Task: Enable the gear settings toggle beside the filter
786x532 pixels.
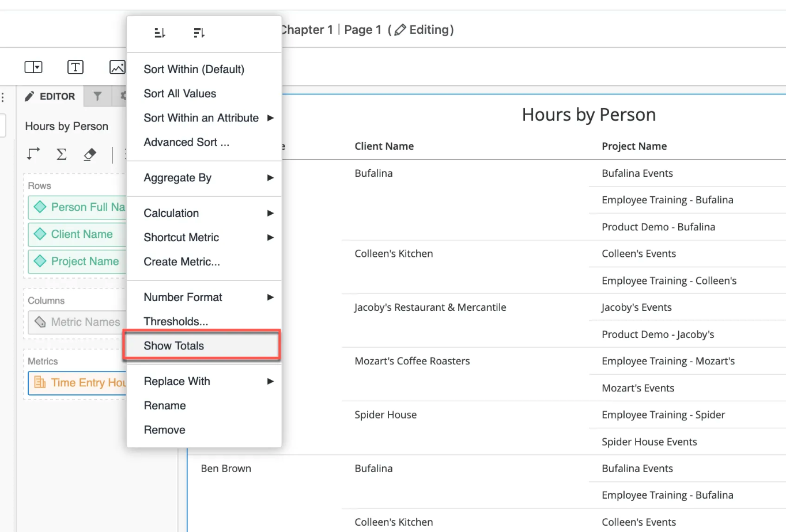Action: (x=122, y=96)
